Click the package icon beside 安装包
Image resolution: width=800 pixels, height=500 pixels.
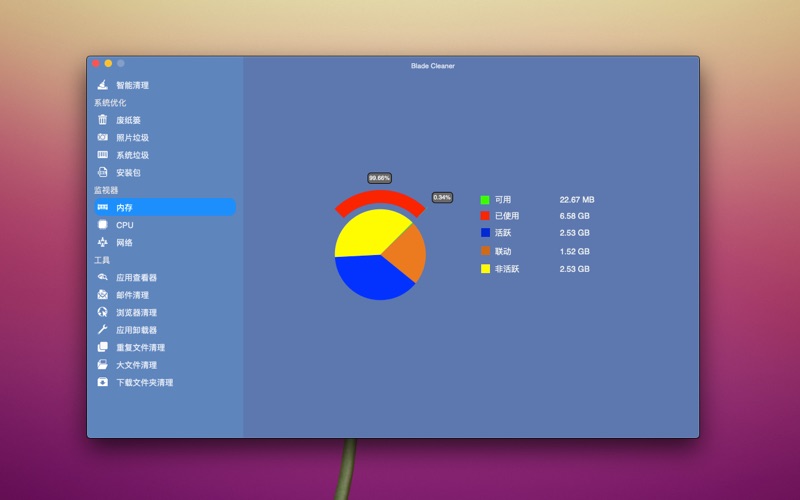[x=103, y=172]
